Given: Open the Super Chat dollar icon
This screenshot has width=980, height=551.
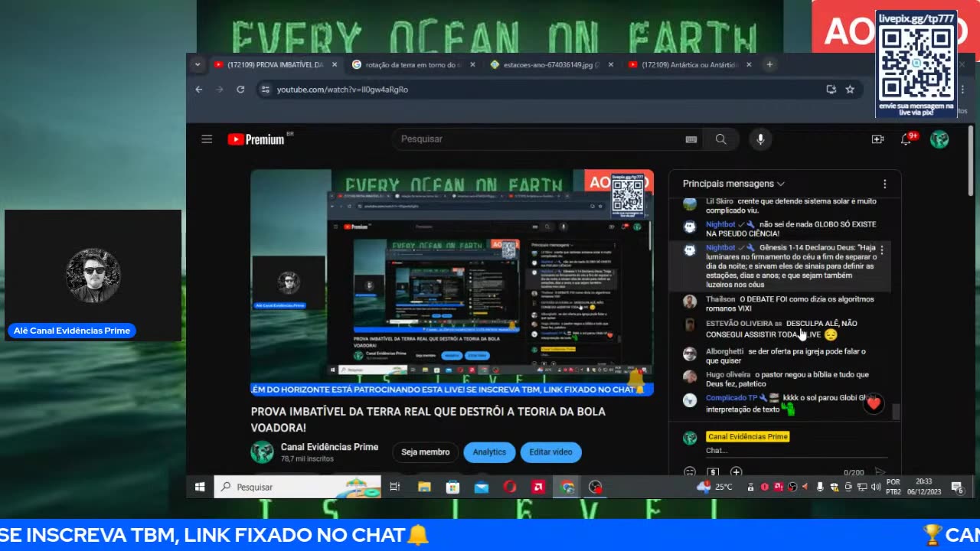Looking at the screenshot, I should (713, 472).
